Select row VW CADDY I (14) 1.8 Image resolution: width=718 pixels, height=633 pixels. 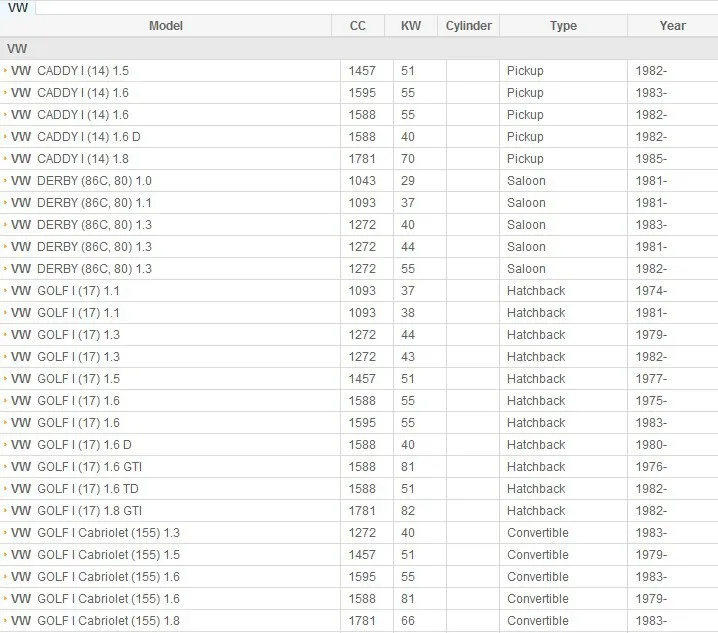pyautogui.click(x=359, y=159)
